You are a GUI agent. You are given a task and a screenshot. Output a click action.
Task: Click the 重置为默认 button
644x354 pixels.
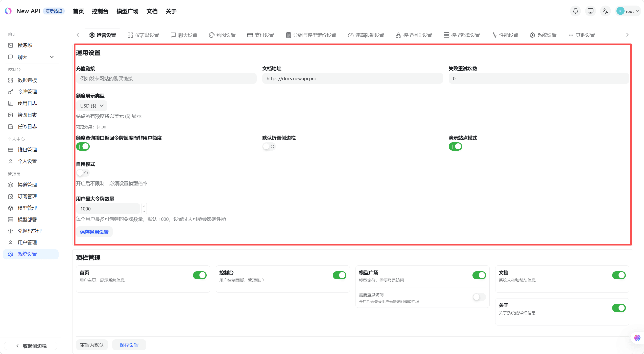coord(92,345)
